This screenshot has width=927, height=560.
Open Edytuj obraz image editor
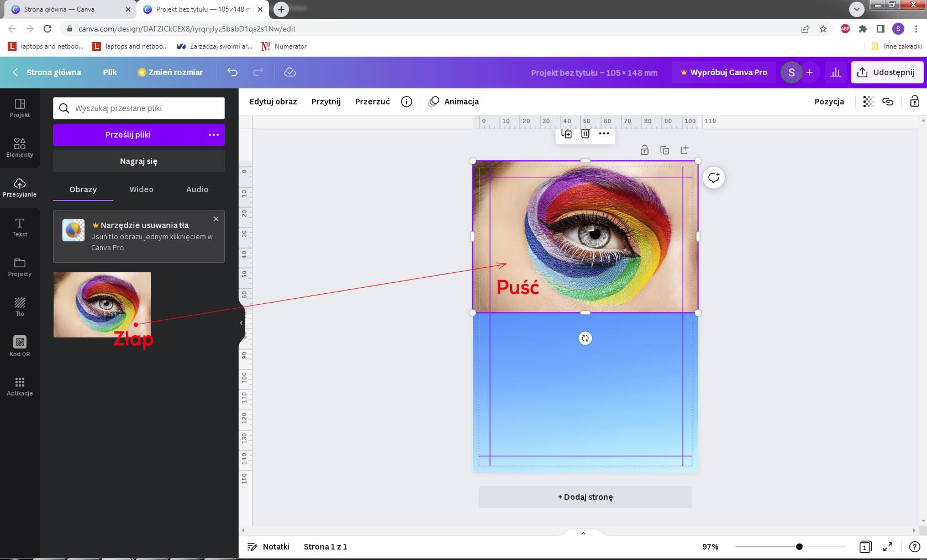point(273,102)
